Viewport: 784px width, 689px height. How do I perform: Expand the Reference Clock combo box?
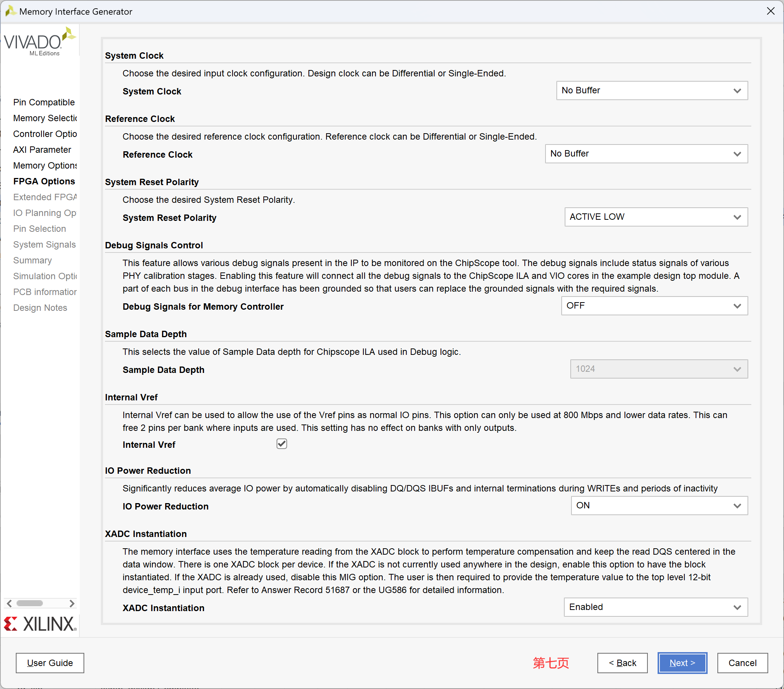click(x=646, y=154)
